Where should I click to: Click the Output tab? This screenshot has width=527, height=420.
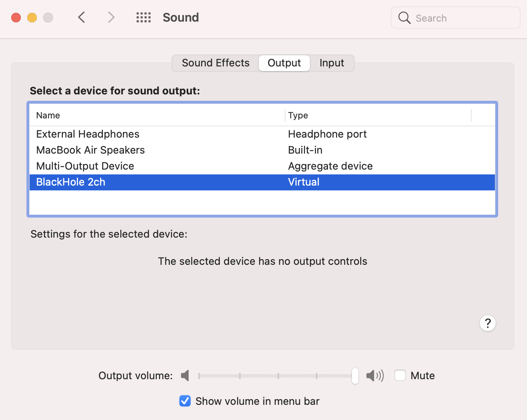(284, 63)
